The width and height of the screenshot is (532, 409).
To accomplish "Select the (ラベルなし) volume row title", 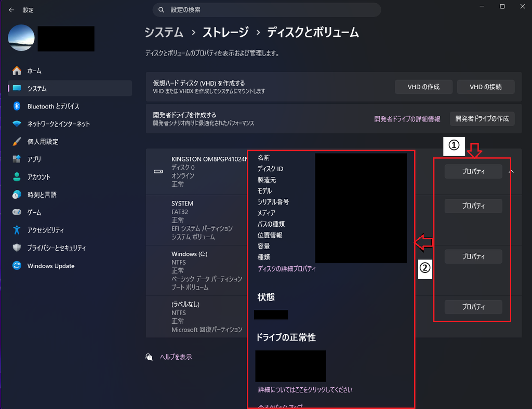I will point(185,304).
